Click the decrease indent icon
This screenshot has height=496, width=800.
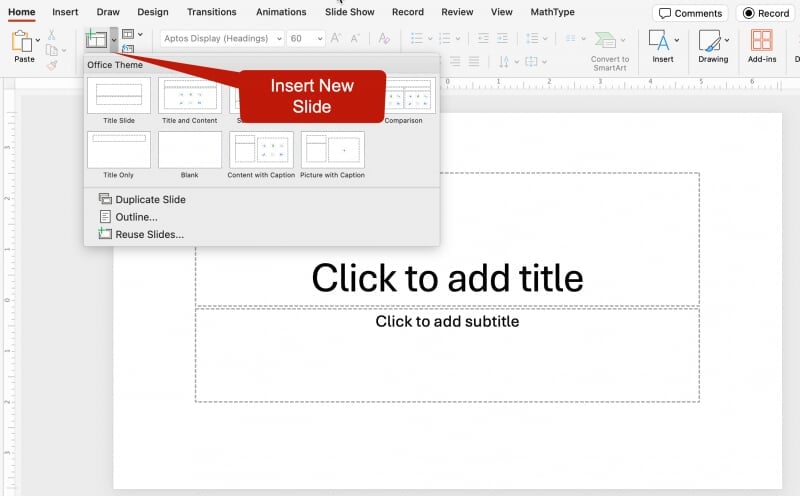point(483,38)
